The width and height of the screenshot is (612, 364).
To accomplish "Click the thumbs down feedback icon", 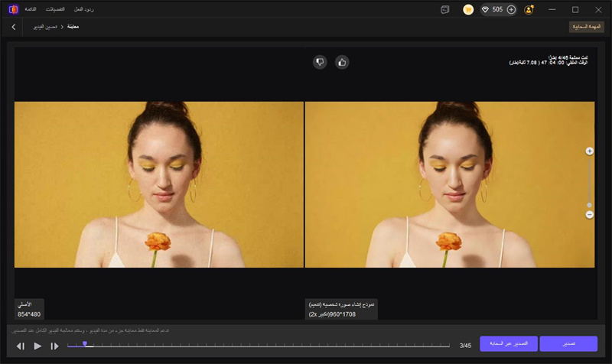I will coord(320,62).
